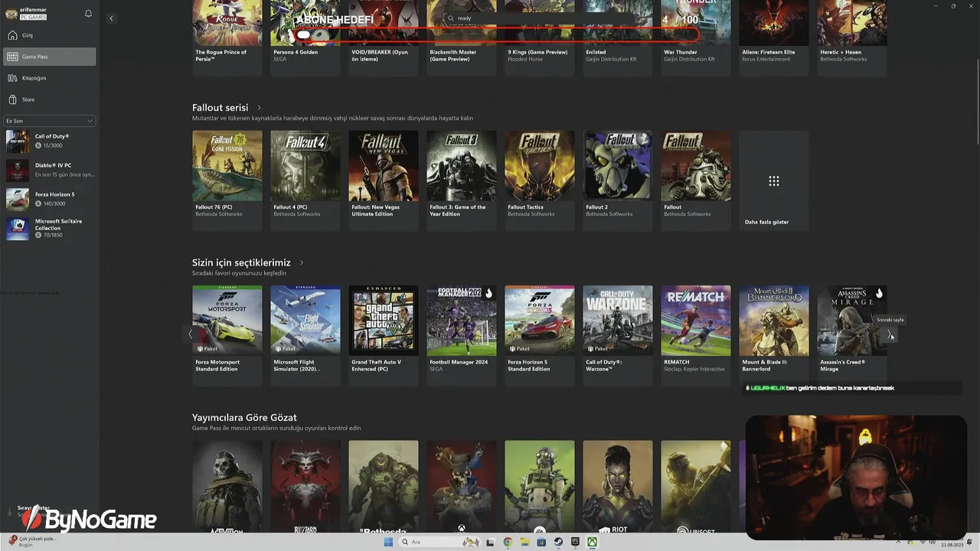Open Fallout serisi heading

[x=220, y=108]
